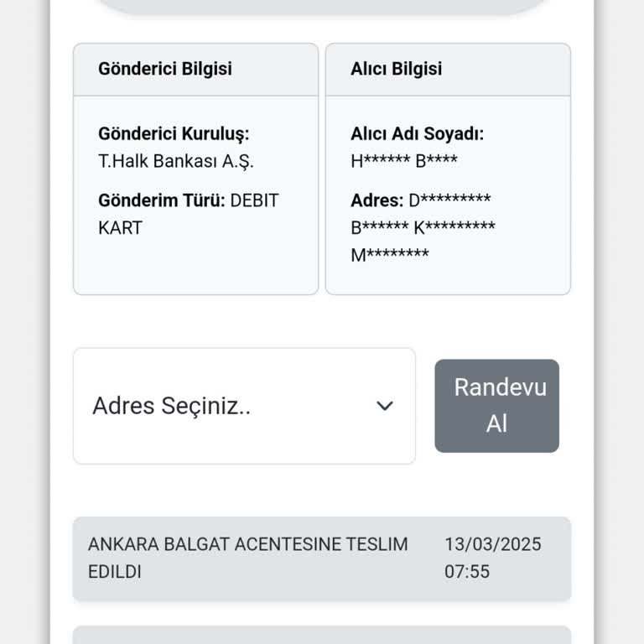Click the 07:55 delivery time

467,572
